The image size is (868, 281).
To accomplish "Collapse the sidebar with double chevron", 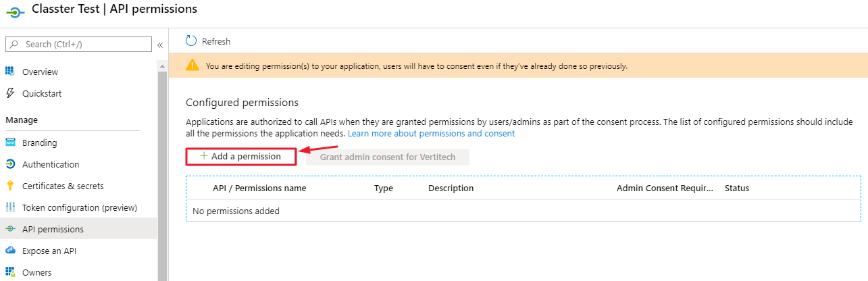I will coord(160,45).
